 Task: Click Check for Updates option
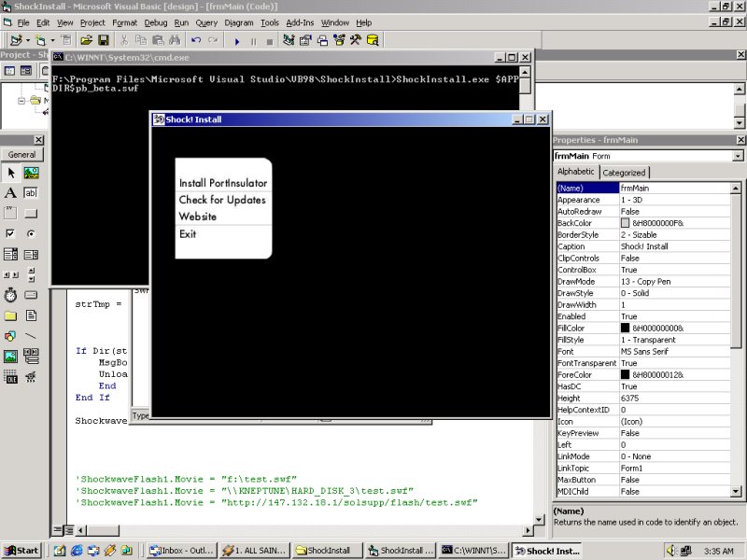[x=222, y=200]
